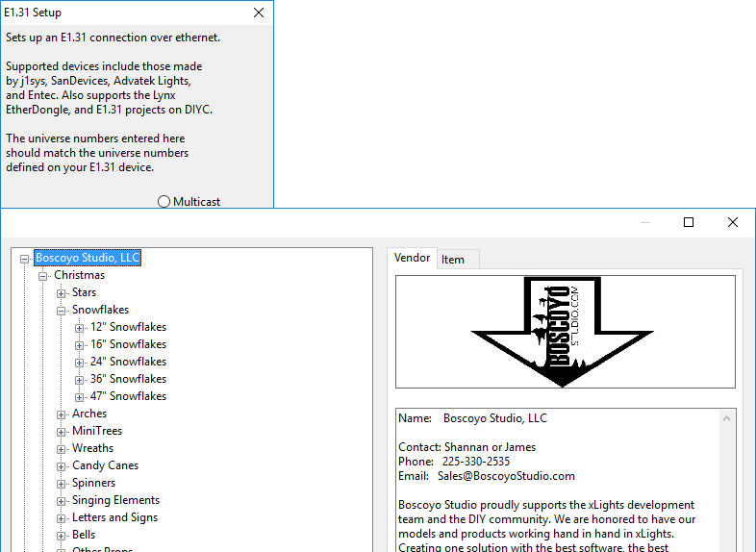Click the Sales@BoscoyoStudio.com email text
Screen dimensions: 756x552
(506, 476)
